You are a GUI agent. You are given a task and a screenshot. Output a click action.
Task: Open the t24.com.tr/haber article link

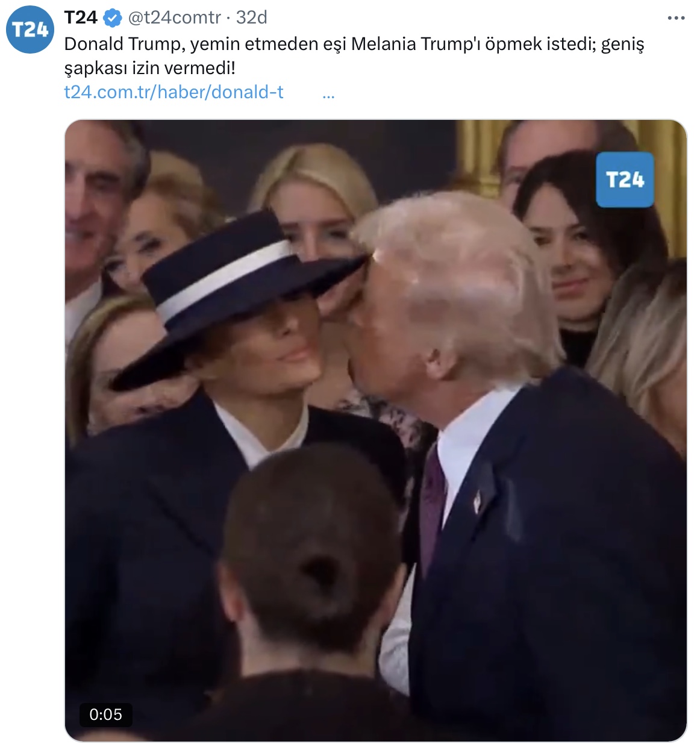[173, 92]
